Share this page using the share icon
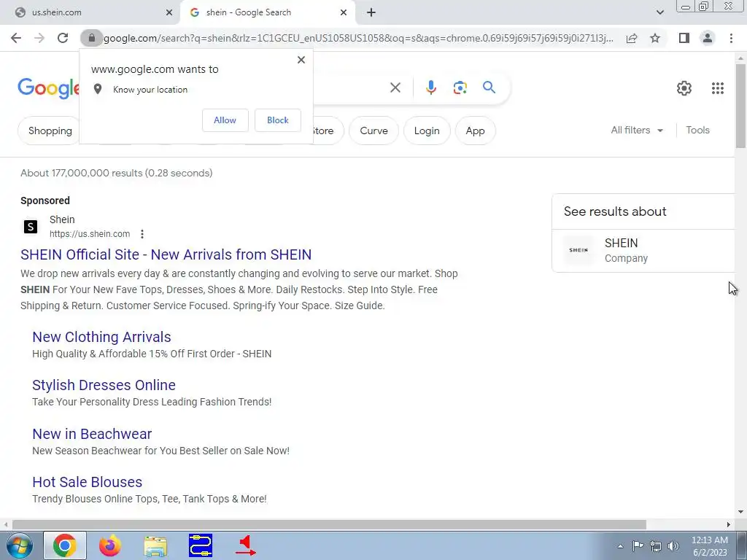This screenshot has height=560, width=747. click(x=632, y=38)
